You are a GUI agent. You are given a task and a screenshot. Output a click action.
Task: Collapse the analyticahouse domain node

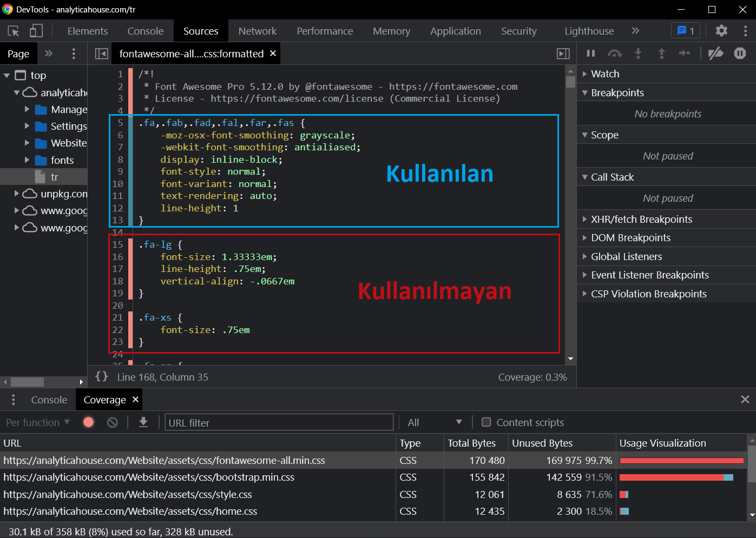point(17,92)
